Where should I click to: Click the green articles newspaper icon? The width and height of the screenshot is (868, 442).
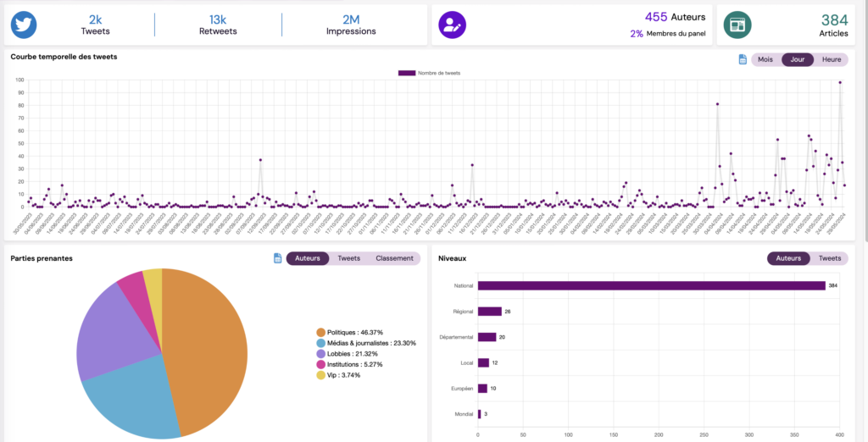click(737, 25)
